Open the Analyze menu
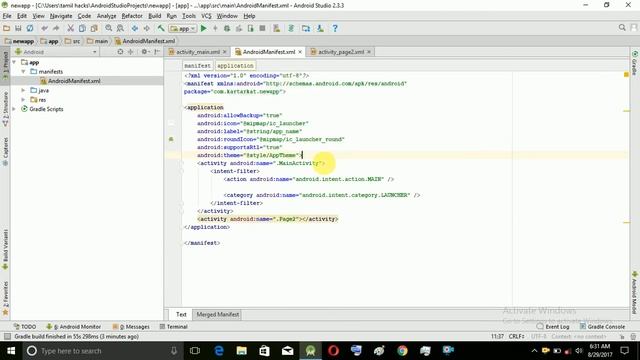The width and height of the screenshot is (640, 360). click(x=107, y=16)
